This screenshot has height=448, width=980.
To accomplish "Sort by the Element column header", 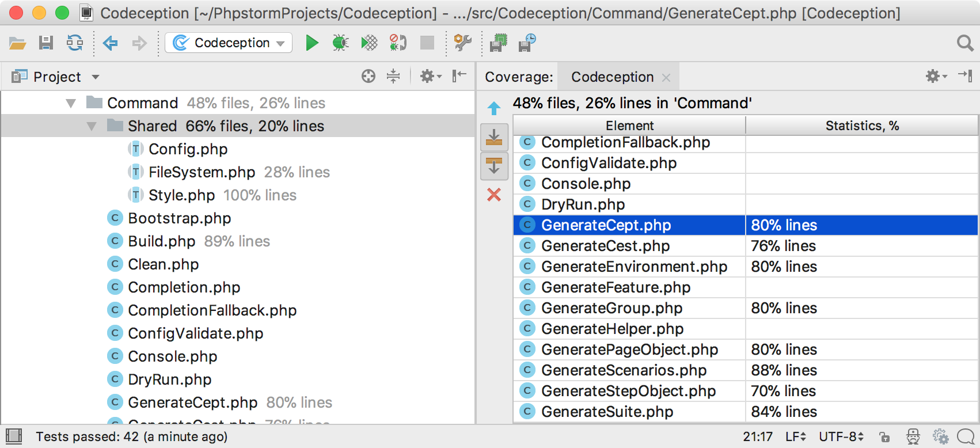I will click(629, 126).
